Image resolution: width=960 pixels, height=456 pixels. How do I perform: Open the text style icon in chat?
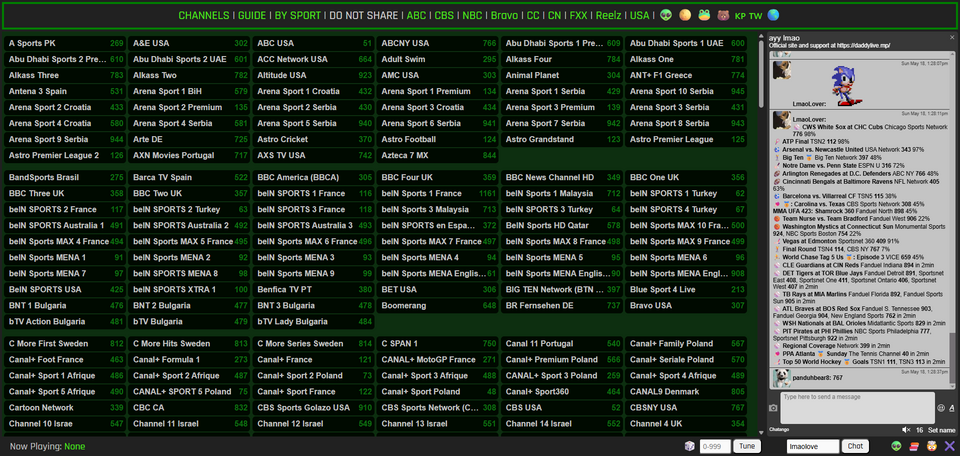[951, 408]
